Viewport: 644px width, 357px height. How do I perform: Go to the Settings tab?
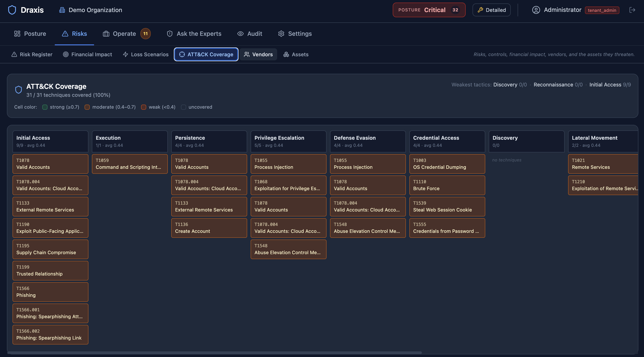tap(295, 34)
